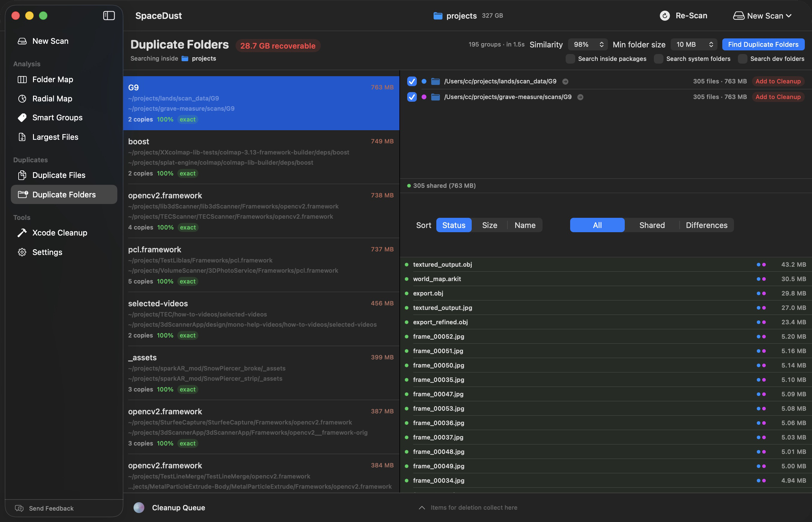Click magenta color dot for grave-measure G9

pyautogui.click(x=424, y=97)
